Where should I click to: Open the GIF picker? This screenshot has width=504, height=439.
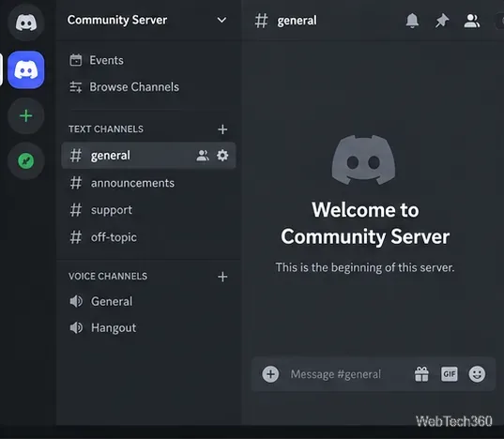pos(449,374)
